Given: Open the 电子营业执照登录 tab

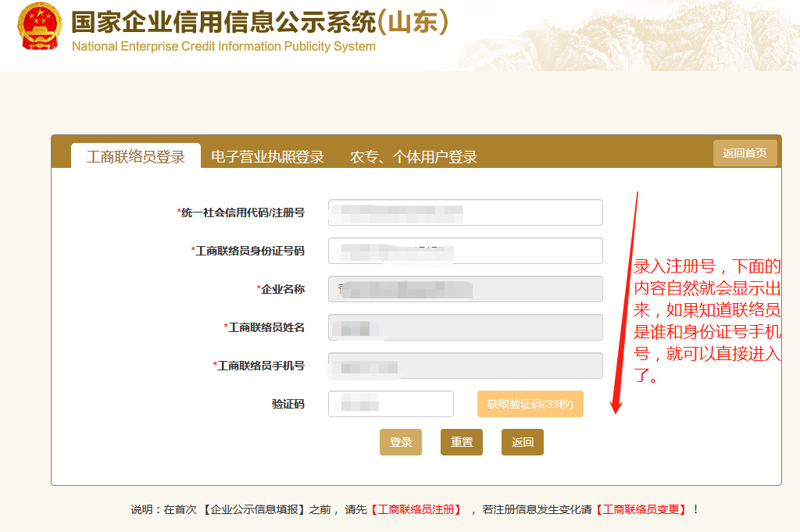Looking at the screenshot, I should 267,156.
